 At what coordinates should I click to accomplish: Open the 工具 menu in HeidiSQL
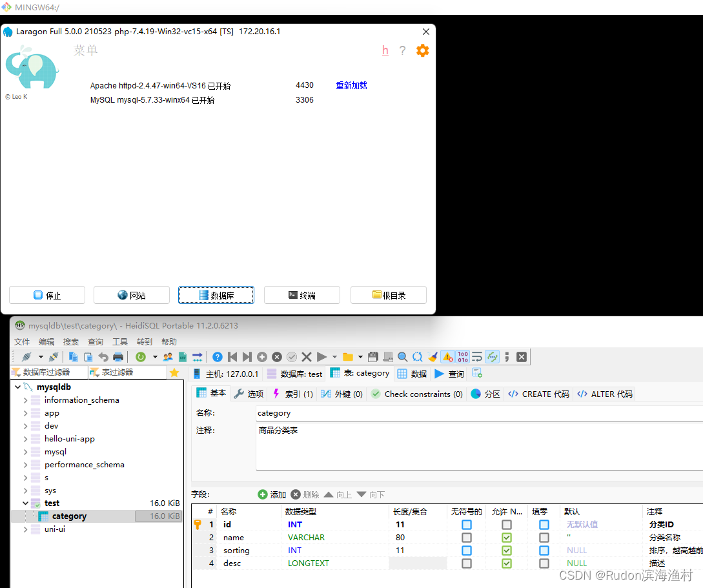click(120, 342)
